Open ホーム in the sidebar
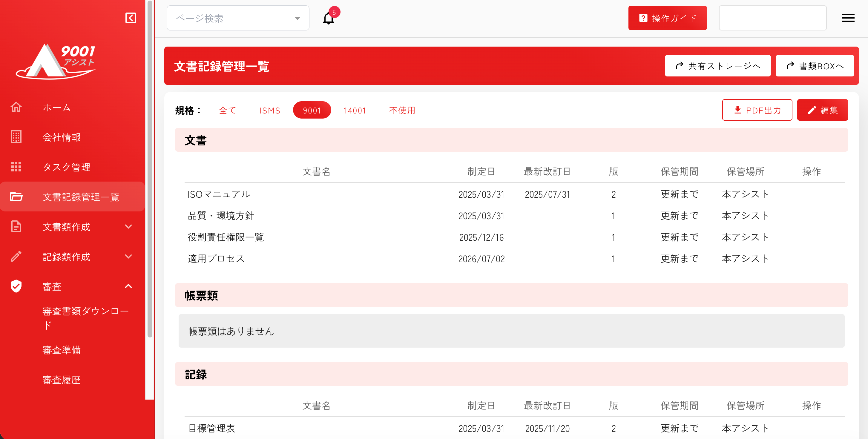Screen dimensions: 868x439 [x=73, y=107]
